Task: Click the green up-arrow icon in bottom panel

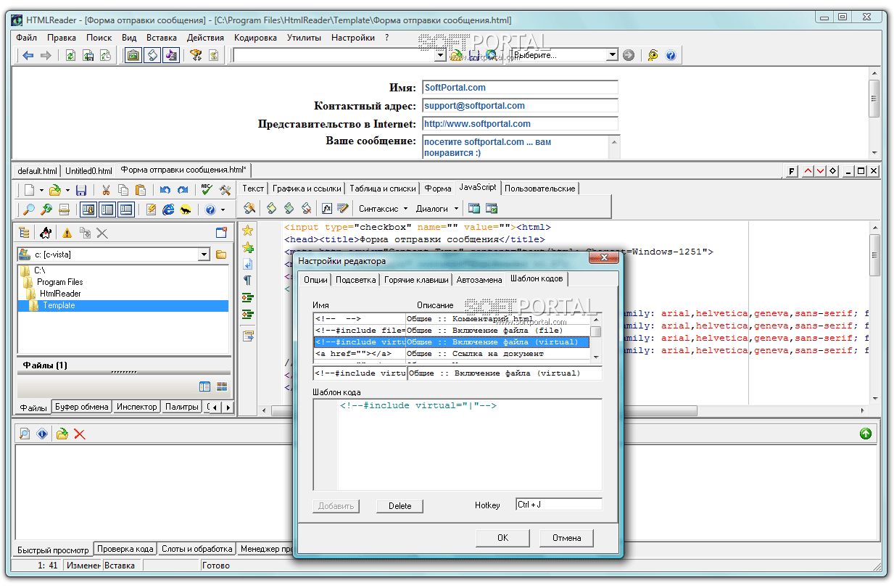Action: pos(865,434)
